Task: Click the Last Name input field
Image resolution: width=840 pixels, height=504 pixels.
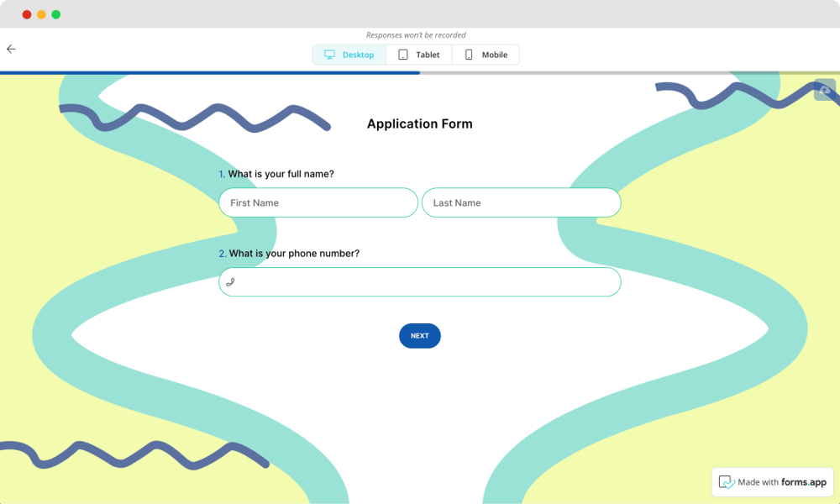Action: [522, 202]
